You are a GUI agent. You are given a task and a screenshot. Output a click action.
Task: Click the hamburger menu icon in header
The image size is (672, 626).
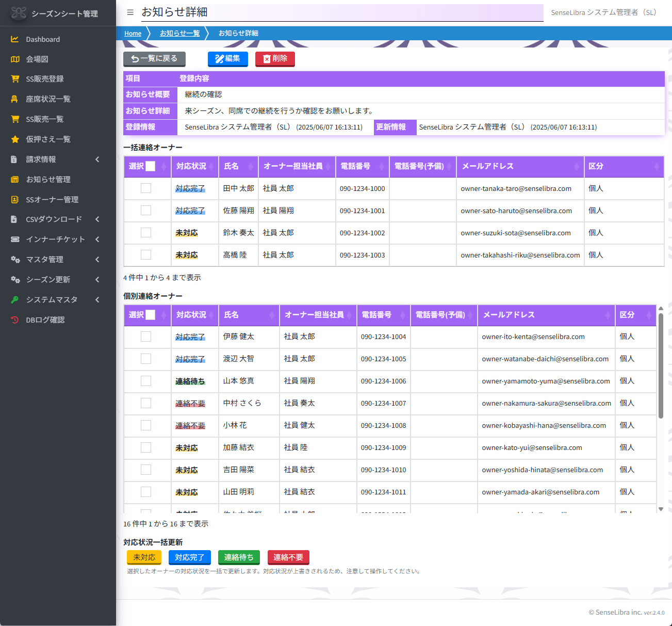(130, 12)
